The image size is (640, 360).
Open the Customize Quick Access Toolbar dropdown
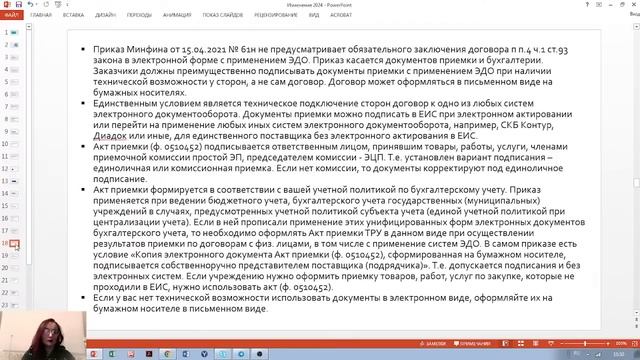click(x=67, y=5)
